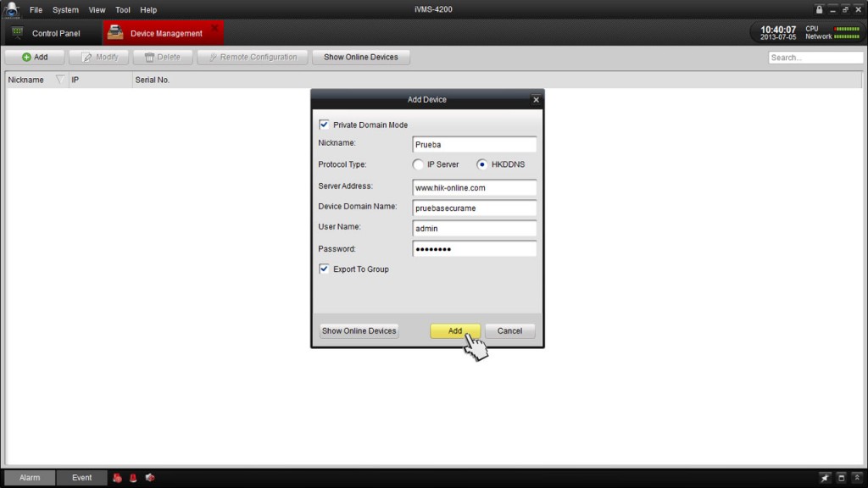The width and height of the screenshot is (868, 488).
Task: Click the Nickname input field containing Prueba
Action: (x=475, y=144)
